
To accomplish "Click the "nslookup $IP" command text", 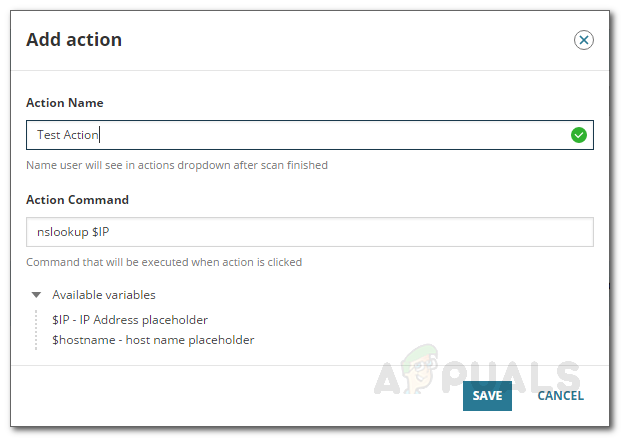I will click(74, 232).
